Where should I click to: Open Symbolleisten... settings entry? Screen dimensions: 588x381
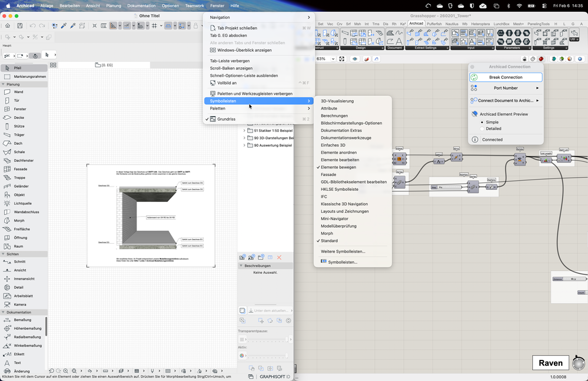pyautogui.click(x=353, y=262)
